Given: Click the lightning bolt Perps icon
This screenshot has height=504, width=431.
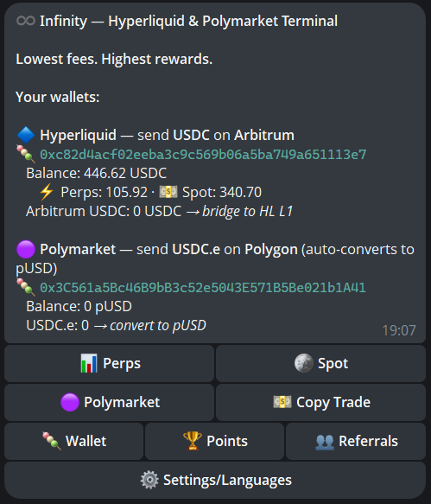Looking at the screenshot, I should pos(47,192).
